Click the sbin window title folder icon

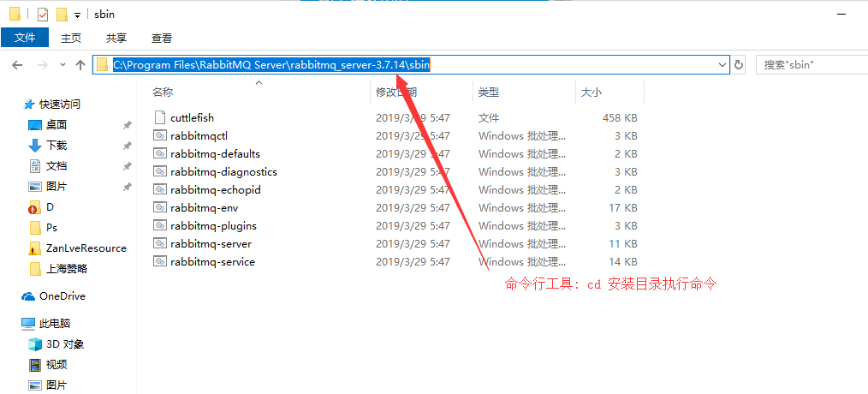click(x=15, y=15)
